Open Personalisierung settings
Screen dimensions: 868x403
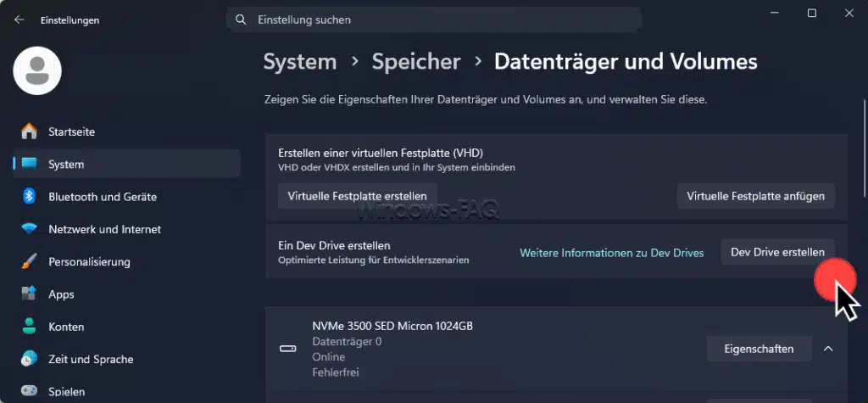(126, 261)
